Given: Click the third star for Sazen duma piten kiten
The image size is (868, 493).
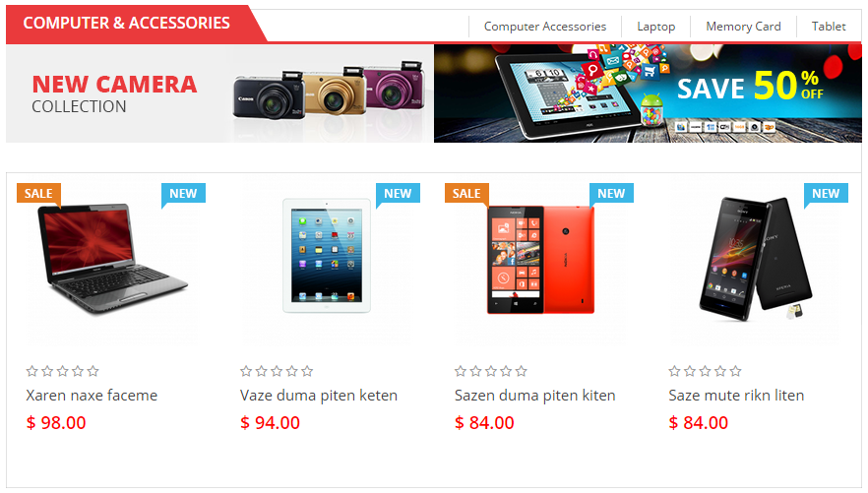Looking at the screenshot, I should point(491,371).
